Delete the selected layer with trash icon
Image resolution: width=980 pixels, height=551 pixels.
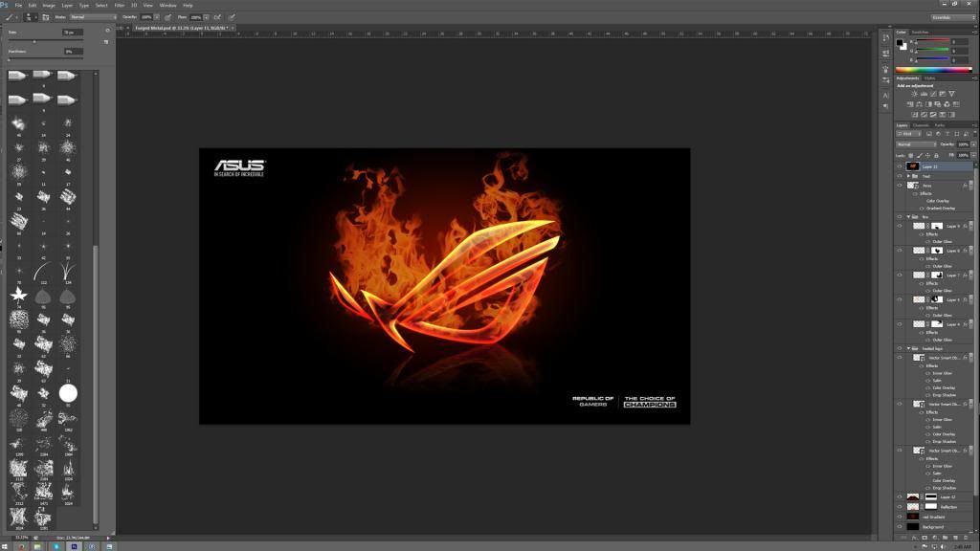pyautogui.click(x=966, y=538)
